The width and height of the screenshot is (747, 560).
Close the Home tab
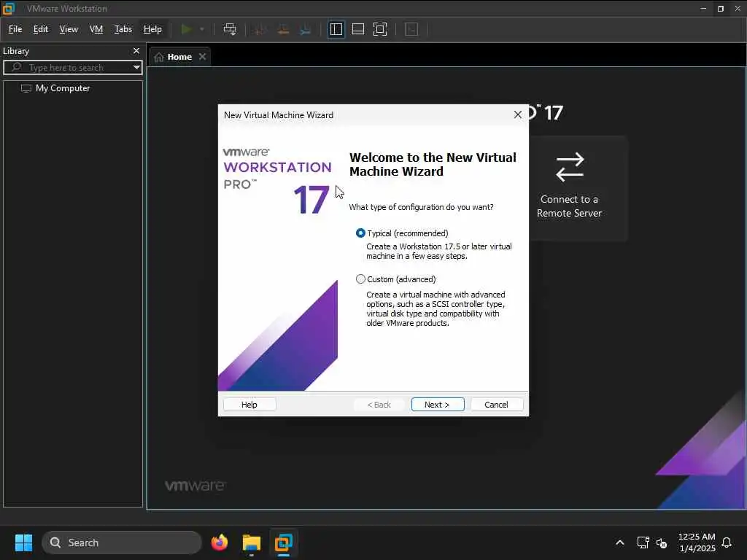203,57
